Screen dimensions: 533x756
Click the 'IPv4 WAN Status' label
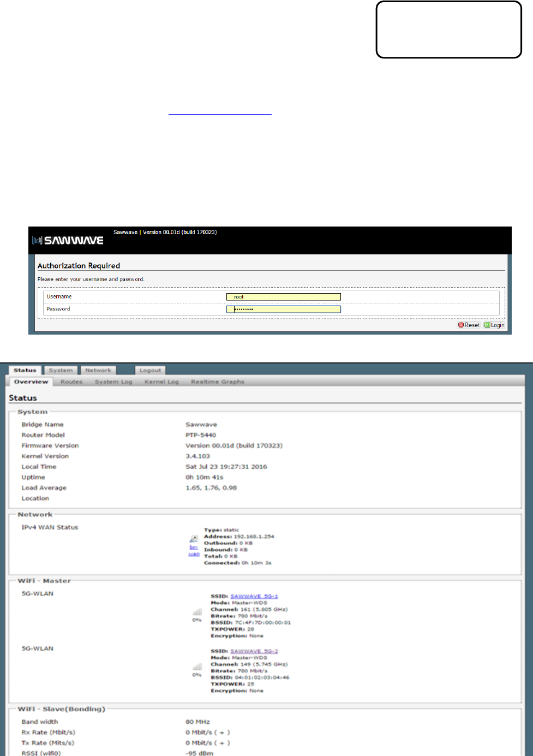[50, 527]
